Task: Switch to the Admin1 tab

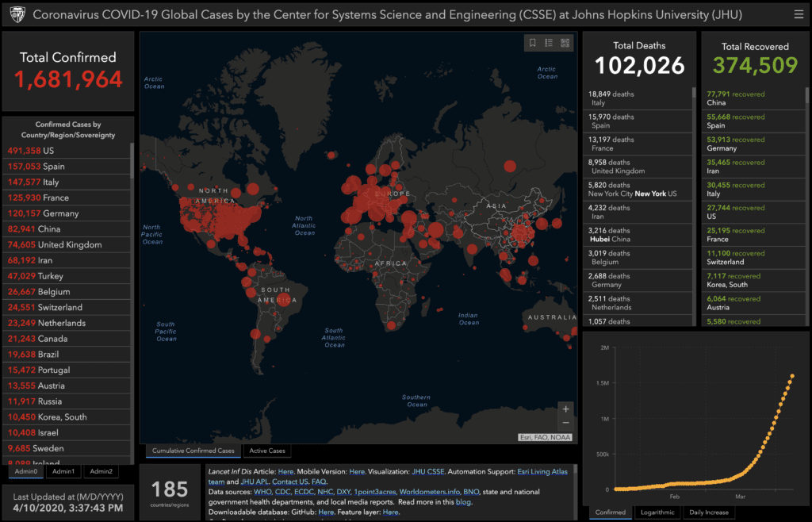Action: coord(63,471)
